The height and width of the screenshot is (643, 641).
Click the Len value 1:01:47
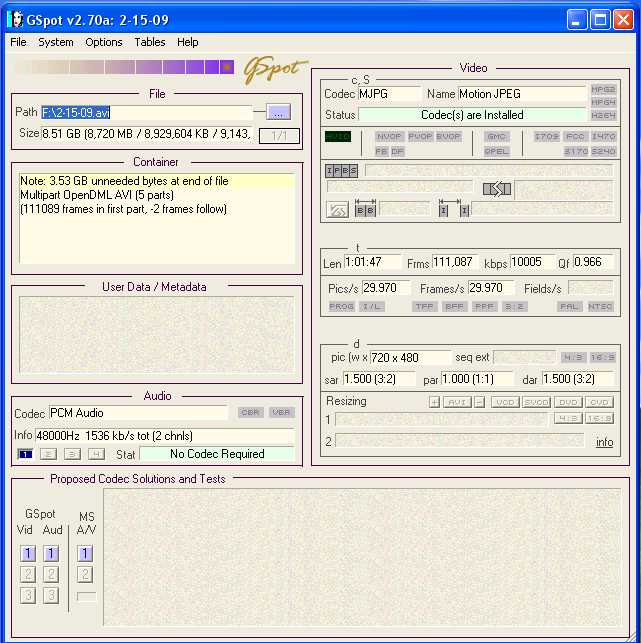pyautogui.click(x=372, y=262)
